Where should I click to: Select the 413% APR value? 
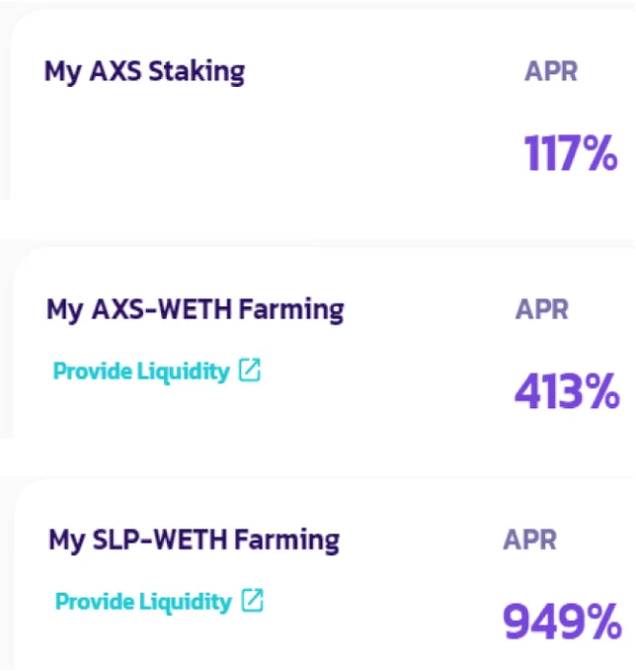567,391
